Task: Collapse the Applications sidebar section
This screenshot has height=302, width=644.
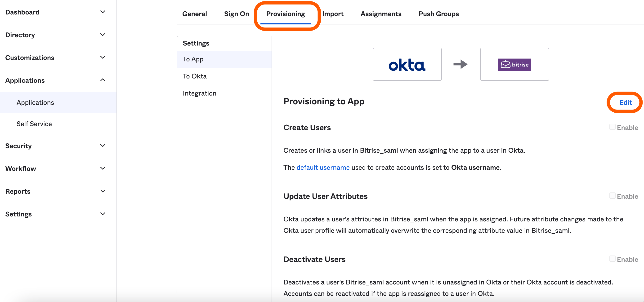Action: pos(103,80)
